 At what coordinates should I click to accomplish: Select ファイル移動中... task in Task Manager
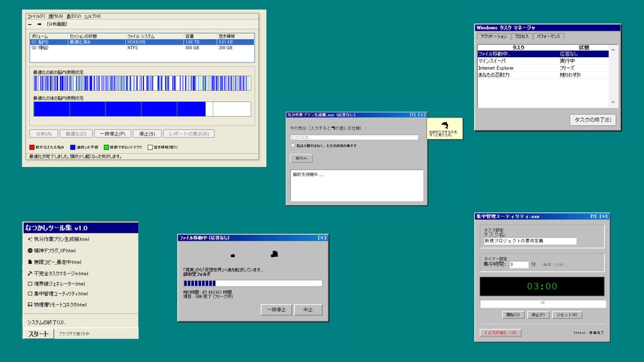543,54
